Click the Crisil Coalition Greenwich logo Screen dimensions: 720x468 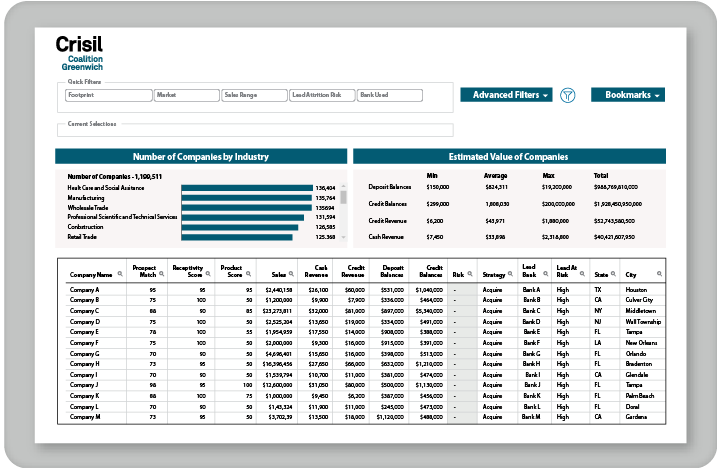tap(80, 52)
